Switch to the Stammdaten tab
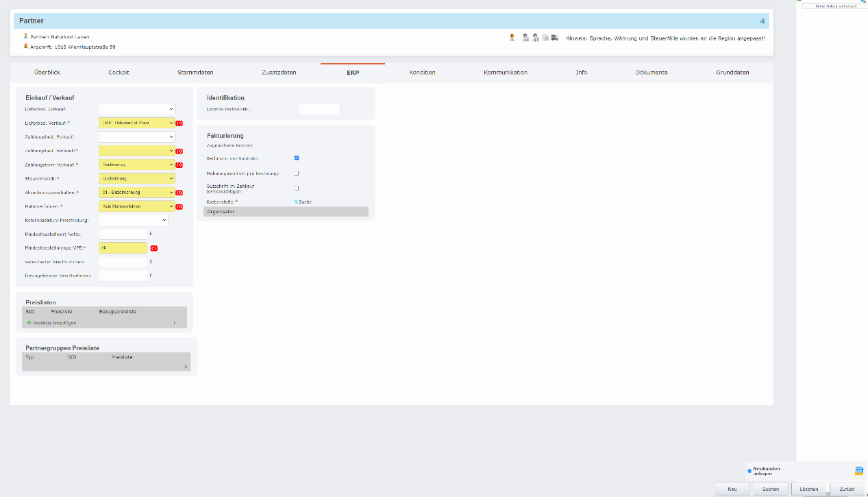The height and width of the screenshot is (497, 868). pos(195,73)
